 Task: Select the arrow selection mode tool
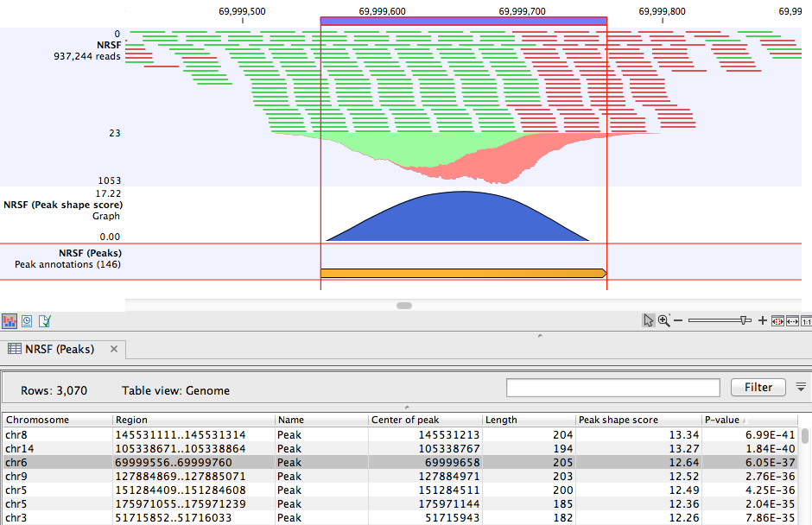tap(649, 320)
